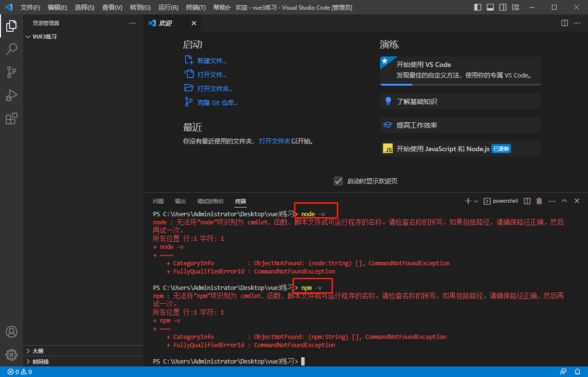Open the 运行(R) menu

[x=168, y=7]
